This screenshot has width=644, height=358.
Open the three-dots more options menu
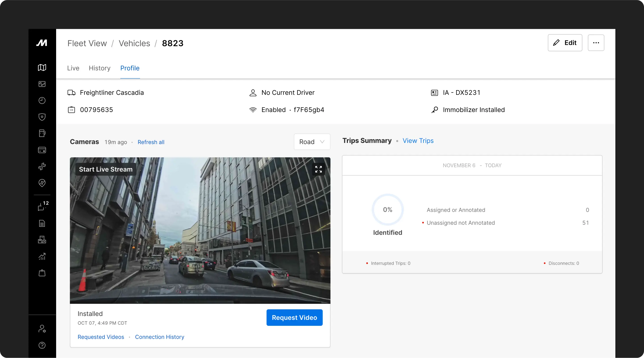pos(596,43)
